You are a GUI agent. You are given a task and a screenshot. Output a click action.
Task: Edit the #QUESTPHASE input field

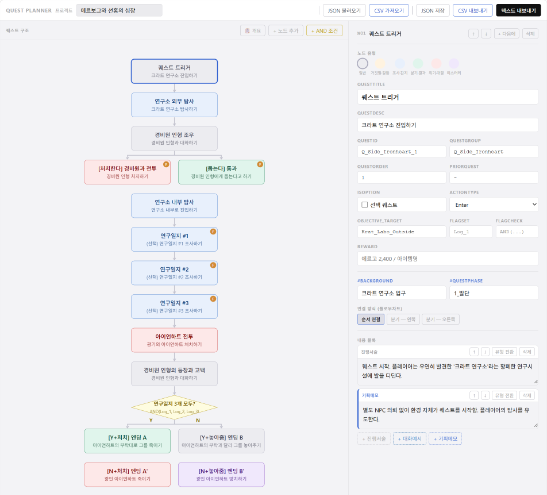(x=494, y=293)
